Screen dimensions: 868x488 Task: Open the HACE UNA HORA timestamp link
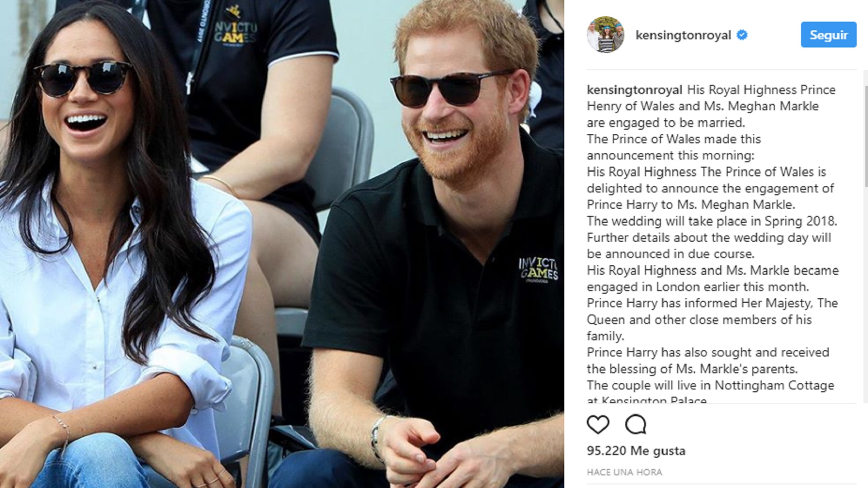click(624, 472)
